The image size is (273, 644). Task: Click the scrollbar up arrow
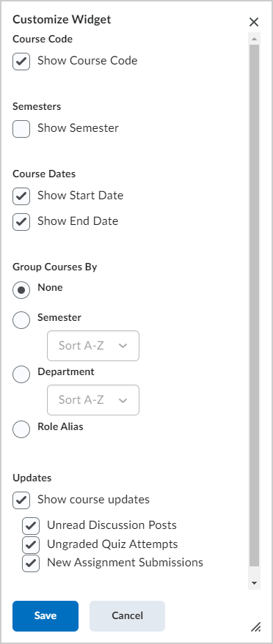click(254, 39)
